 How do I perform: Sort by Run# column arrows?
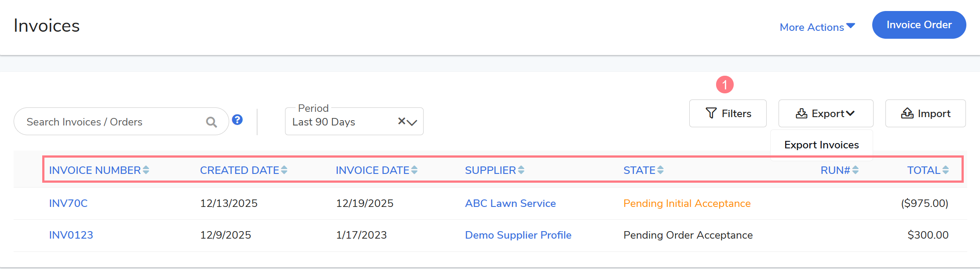coord(856,170)
